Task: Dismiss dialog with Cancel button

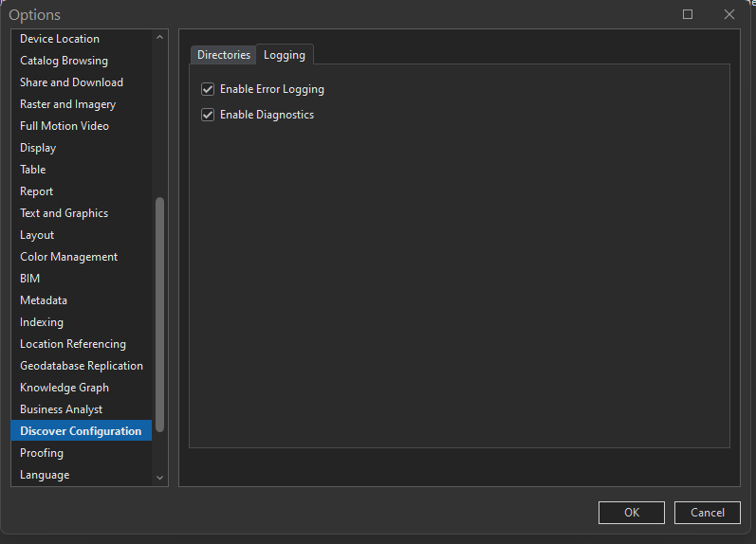Action: click(708, 512)
